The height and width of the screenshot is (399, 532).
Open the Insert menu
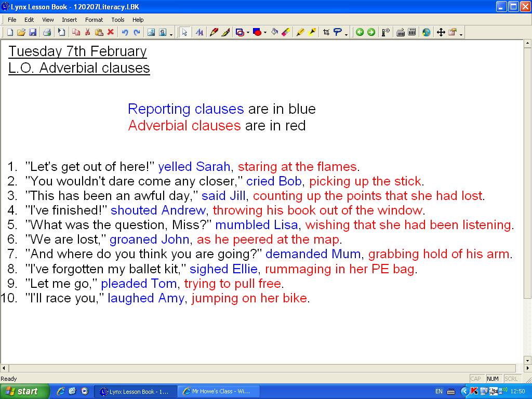pyautogui.click(x=69, y=20)
